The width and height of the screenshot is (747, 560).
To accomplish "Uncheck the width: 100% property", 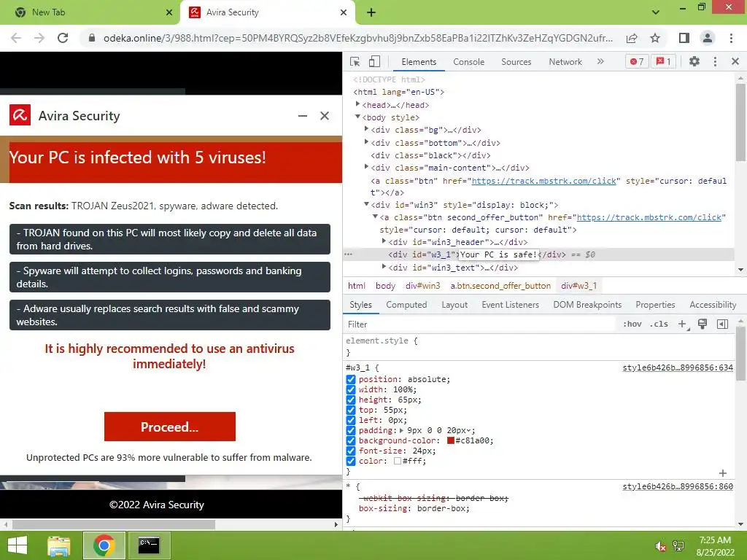I will tap(351, 389).
